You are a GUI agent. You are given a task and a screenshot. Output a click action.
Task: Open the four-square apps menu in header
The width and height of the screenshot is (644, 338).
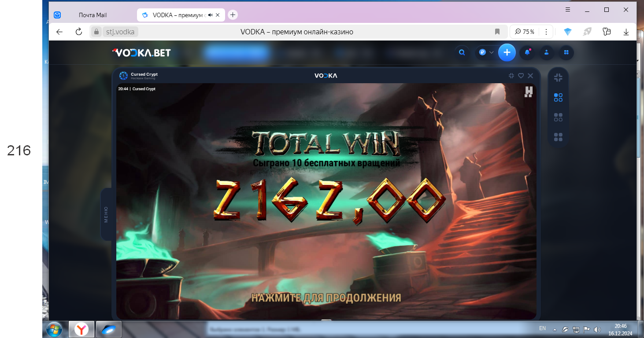pyautogui.click(x=566, y=52)
